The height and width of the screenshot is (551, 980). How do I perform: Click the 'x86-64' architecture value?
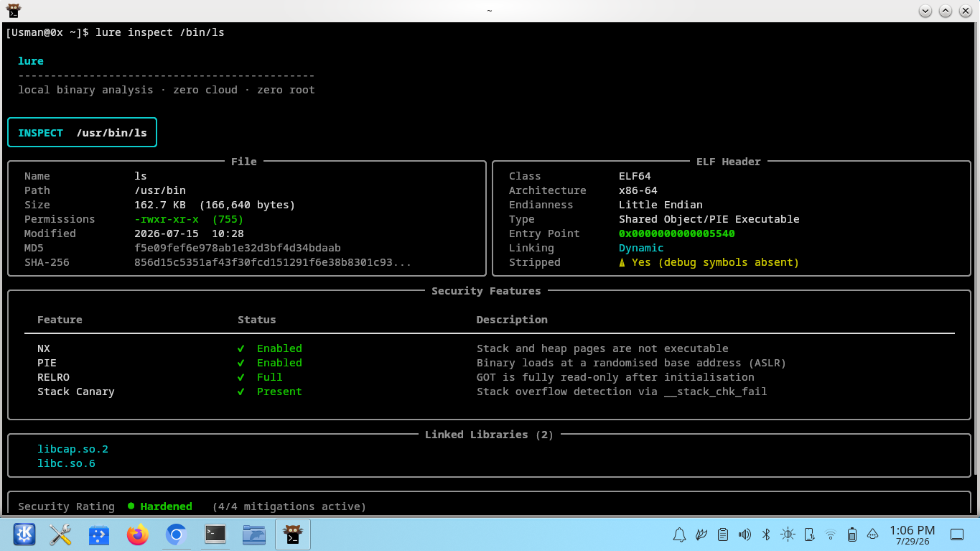638,190
